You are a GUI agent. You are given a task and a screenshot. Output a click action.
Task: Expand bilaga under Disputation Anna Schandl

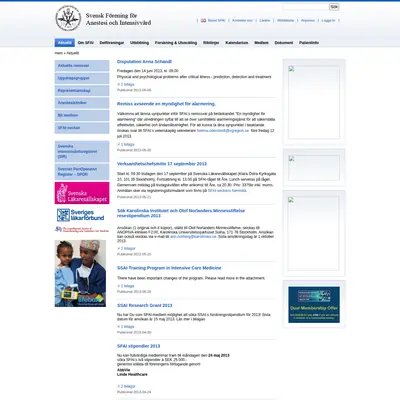click(126, 84)
